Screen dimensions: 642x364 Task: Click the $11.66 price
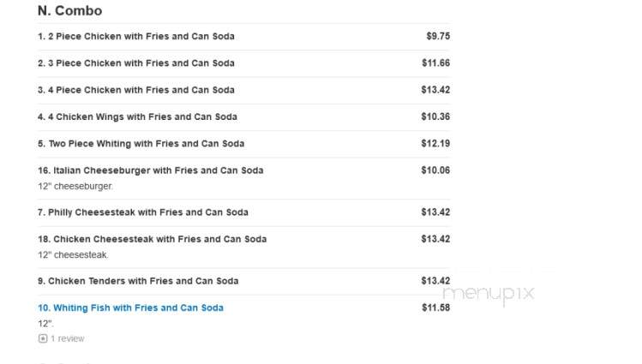click(436, 63)
